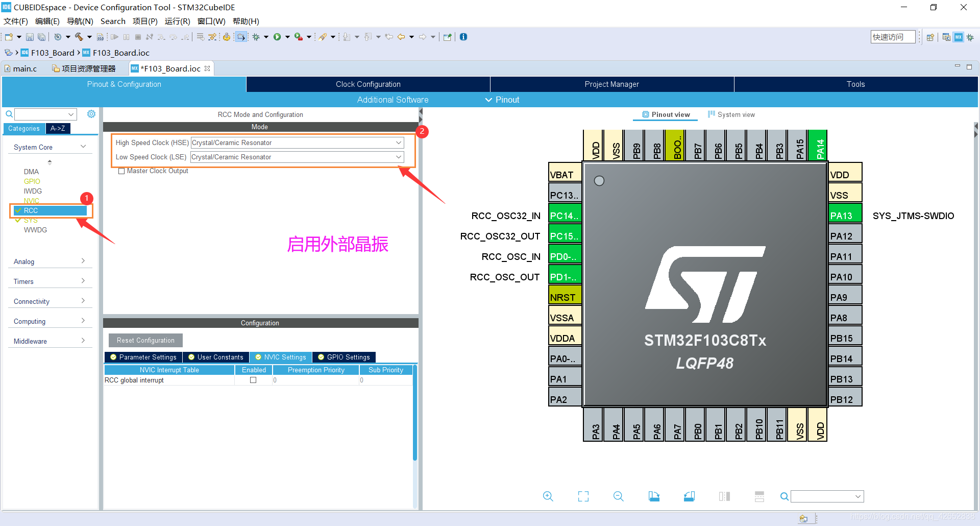Image resolution: width=980 pixels, height=526 pixels.
Task: Click the Device Configuration Tool code generation icon
Action: pyautogui.click(x=226, y=37)
